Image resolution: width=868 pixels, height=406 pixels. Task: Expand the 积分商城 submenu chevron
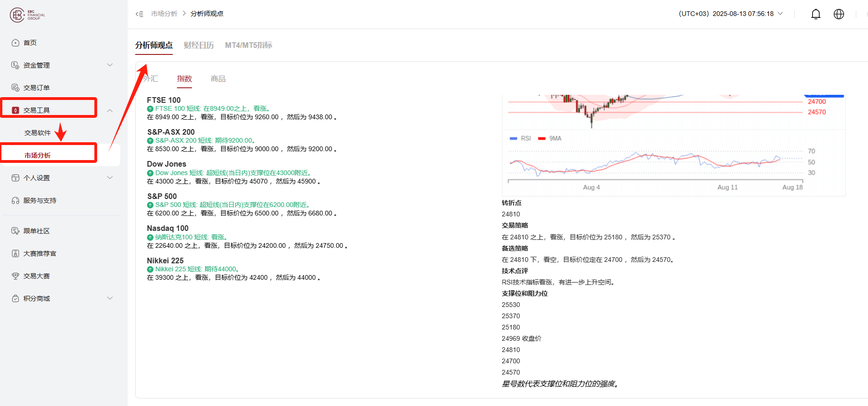tap(110, 298)
